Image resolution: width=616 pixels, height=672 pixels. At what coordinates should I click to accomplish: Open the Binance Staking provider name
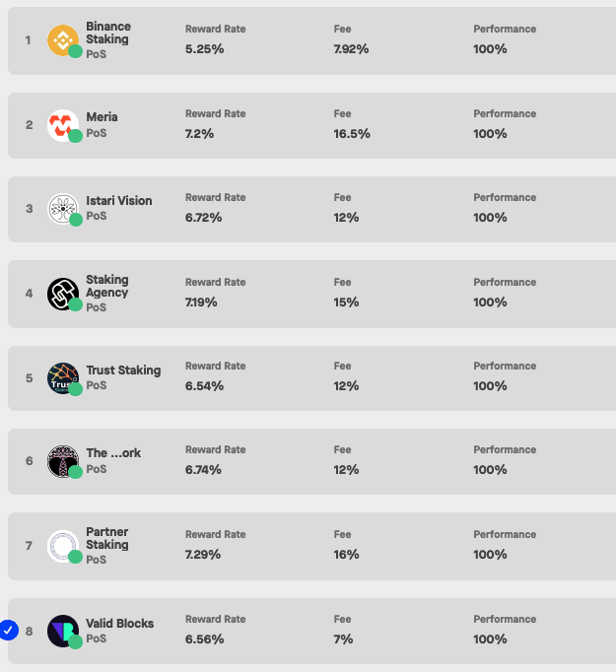pyautogui.click(x=107, y=33)
